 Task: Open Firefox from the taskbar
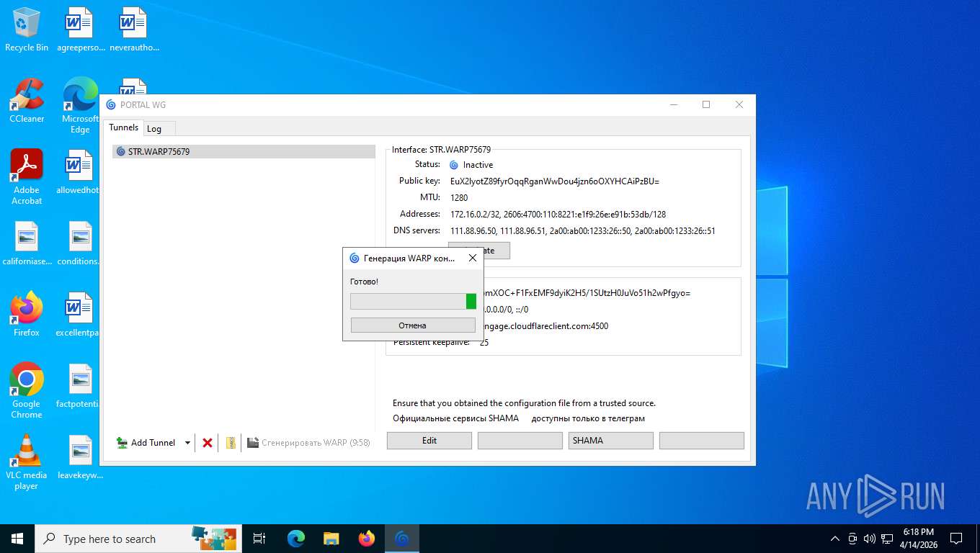[x=367, y=539]
